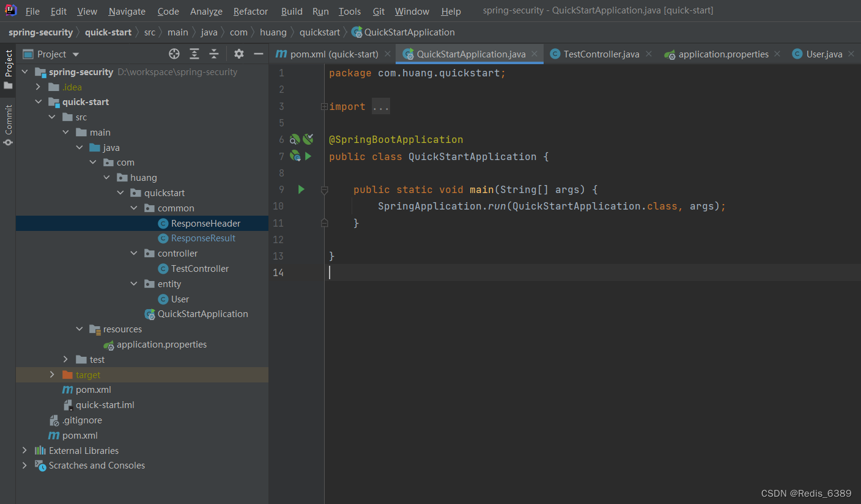861x504 pixels.
Task: Click the locate/select opened file target icon
Action: point(174,54)
